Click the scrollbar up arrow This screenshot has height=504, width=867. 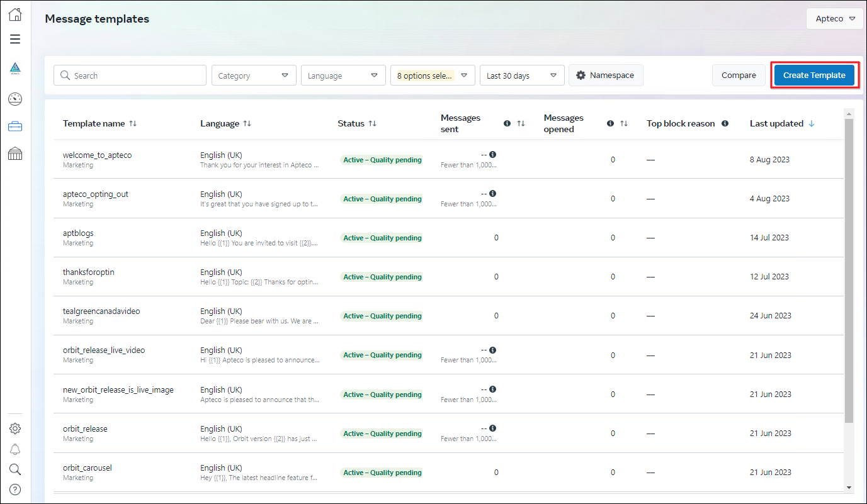849,114
